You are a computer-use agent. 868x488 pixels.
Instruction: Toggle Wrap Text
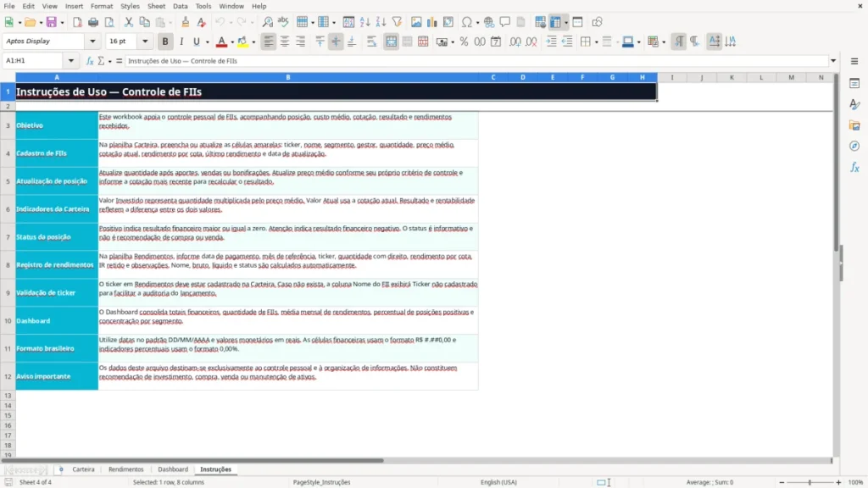(371, 42)
